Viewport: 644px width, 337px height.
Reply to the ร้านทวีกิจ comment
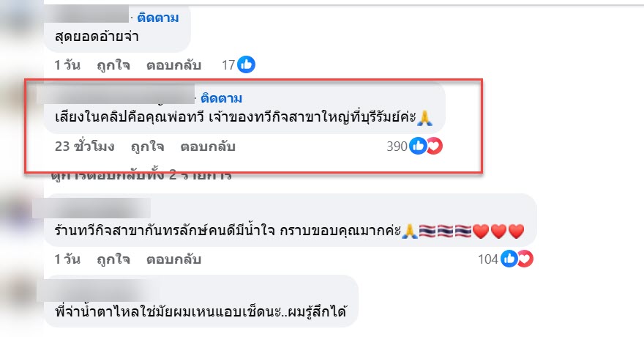[x=173, y=259]
